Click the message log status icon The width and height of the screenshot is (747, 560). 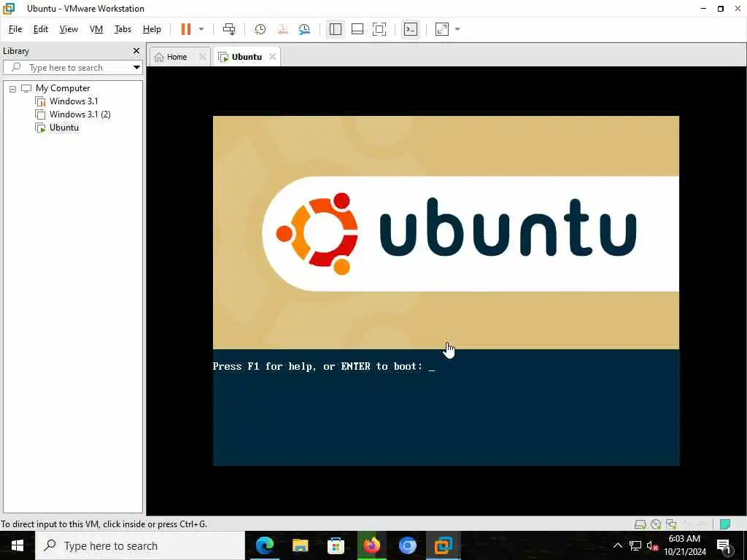point(725,524)
